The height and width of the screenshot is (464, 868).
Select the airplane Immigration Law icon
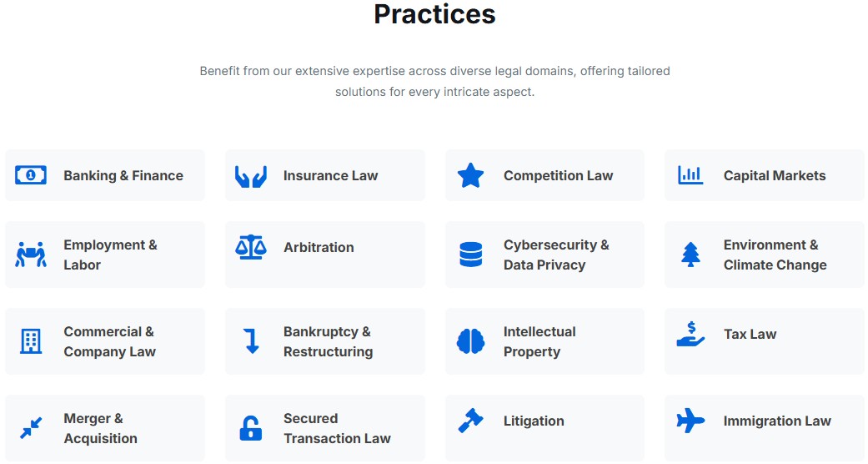[690, 421]
